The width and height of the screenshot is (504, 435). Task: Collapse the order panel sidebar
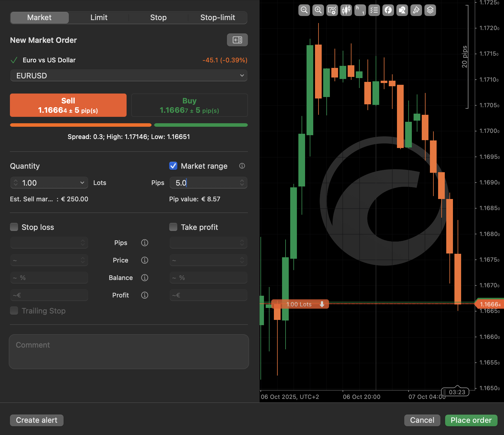point(237,40)
